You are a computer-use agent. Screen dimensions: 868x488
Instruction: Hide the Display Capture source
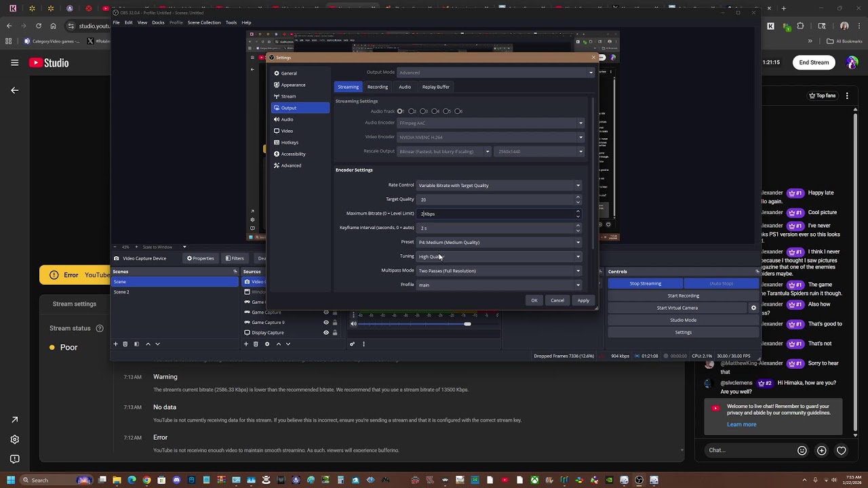(326, 333)
